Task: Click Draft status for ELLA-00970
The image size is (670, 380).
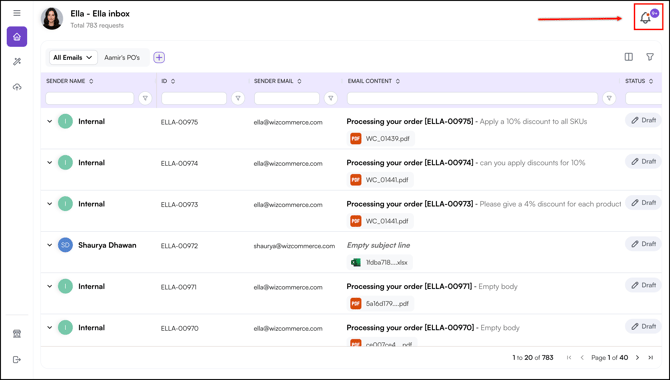Action: (644, 327)
